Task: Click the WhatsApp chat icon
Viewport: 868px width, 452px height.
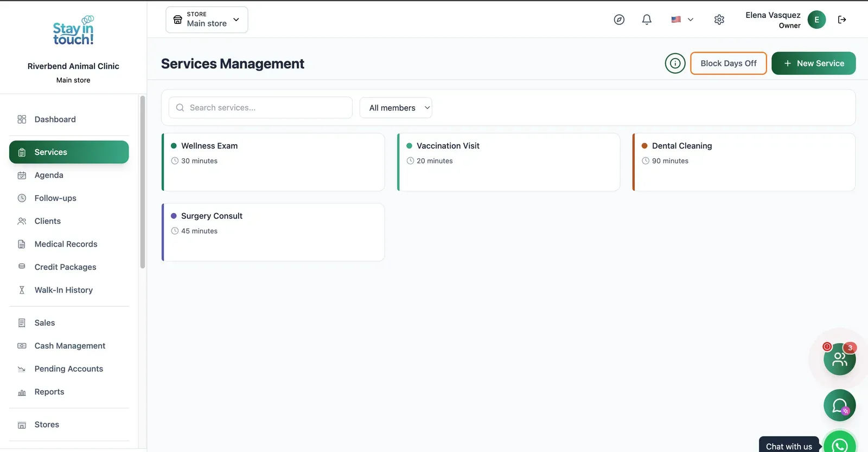Action: 840,445
